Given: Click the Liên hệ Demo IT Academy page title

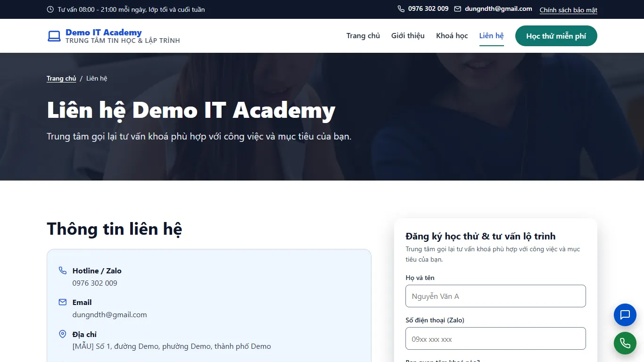Looking at the screenshot, I should click(x=191, y=110).
